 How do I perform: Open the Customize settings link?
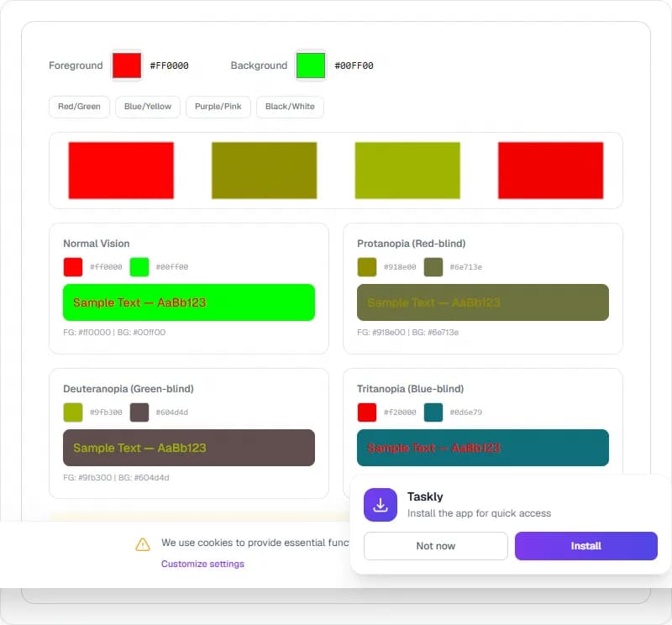[202, 564]
